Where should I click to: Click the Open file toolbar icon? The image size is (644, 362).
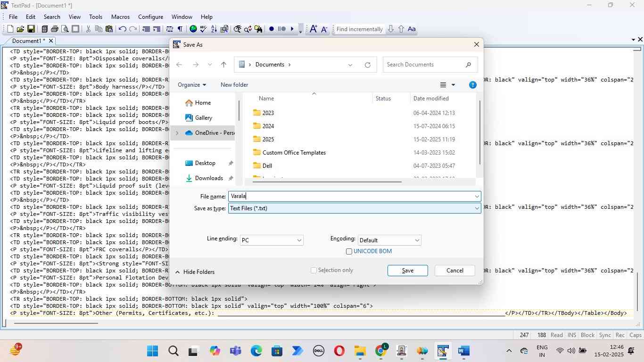(x=20, y=29)
